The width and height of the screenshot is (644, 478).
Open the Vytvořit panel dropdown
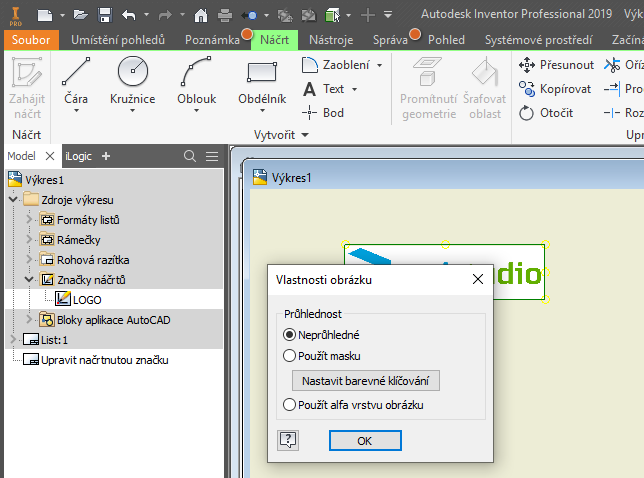[x=305, y=134]
